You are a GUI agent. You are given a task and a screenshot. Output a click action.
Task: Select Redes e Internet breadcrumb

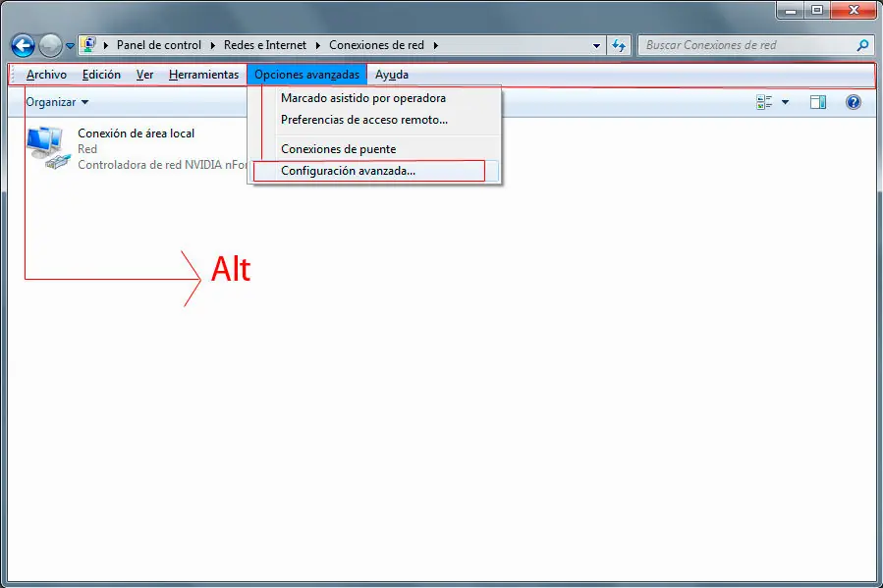tap(264, 45)
